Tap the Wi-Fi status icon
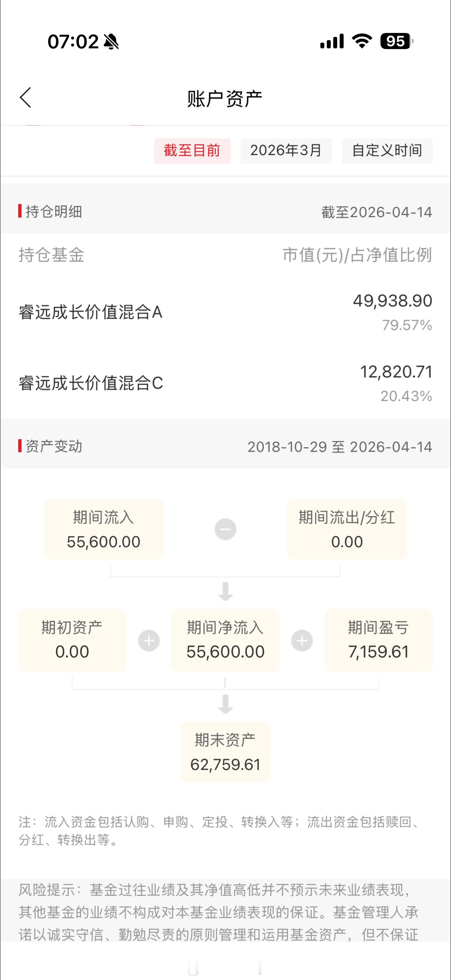Image resolution: width=451 pixels, height=980 pixels. pos(362,41)
